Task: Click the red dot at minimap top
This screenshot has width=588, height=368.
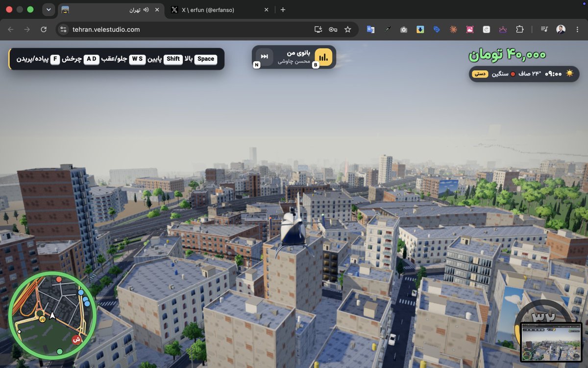Action: 59,280
